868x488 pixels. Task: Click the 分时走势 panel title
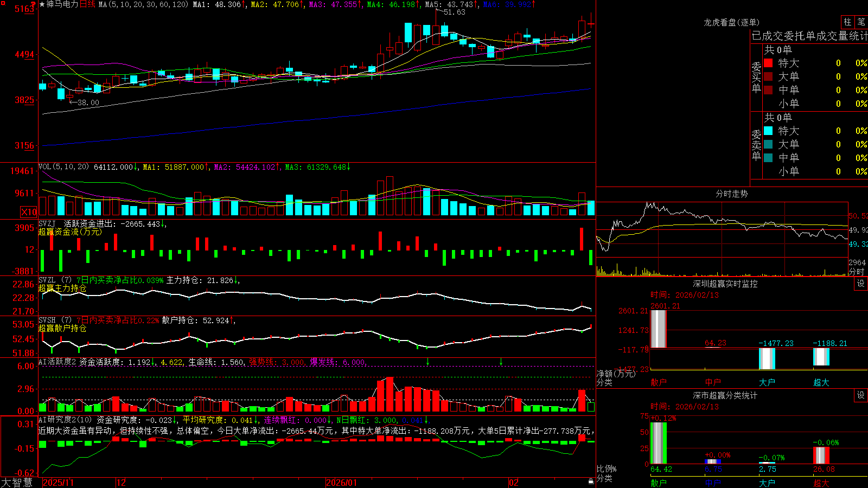[x=731, y=194]
